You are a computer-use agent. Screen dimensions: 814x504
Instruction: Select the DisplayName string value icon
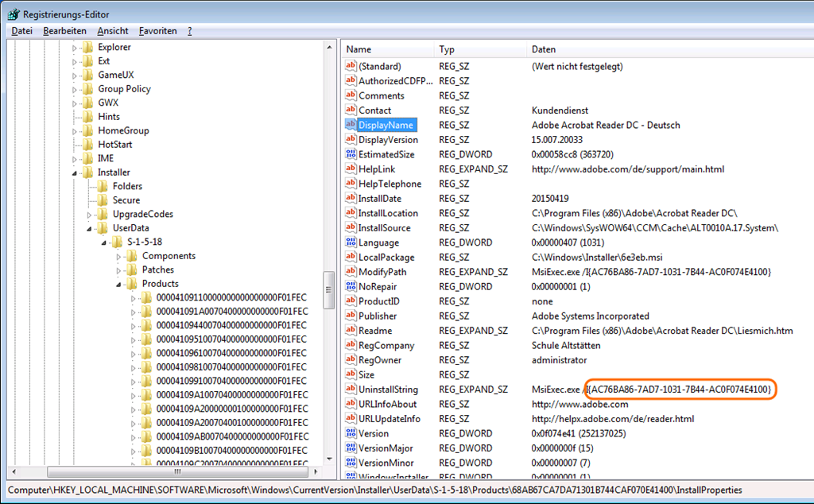[351, 125]
